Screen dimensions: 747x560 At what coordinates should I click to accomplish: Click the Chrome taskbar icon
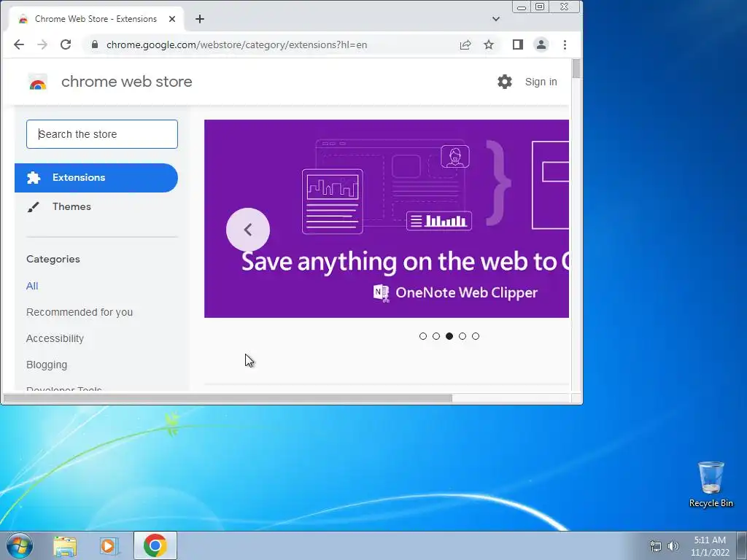coord(155,545)
